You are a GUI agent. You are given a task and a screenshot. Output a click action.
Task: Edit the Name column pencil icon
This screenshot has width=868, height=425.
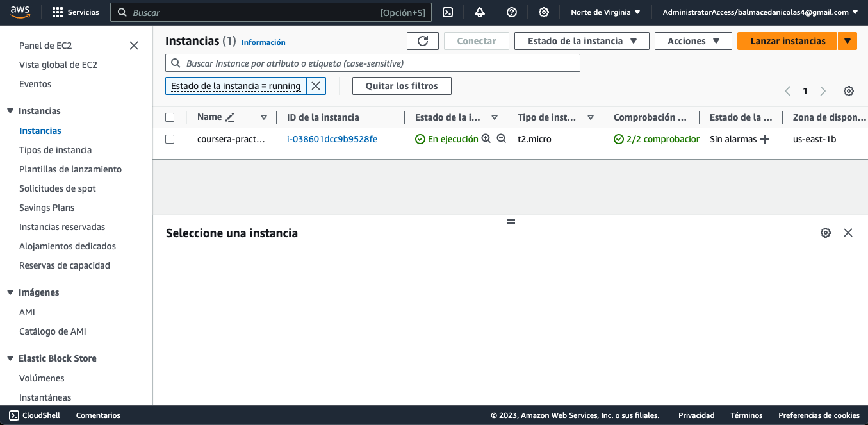click(230, 117)
